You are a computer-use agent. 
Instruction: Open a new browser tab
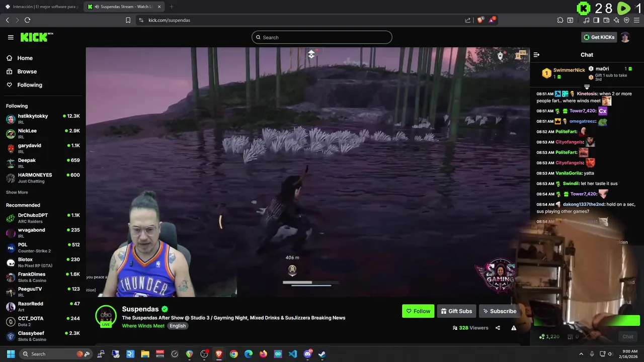172,7
